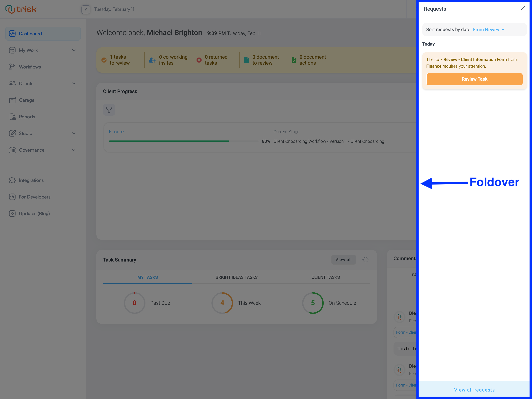Click the Clients people icon

12,83
